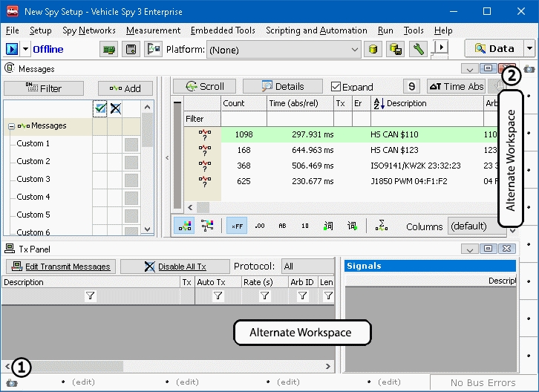Viewport: 539px width, 392px height.
Task: Click the green wrench tool icon
Action: point(418,49)
